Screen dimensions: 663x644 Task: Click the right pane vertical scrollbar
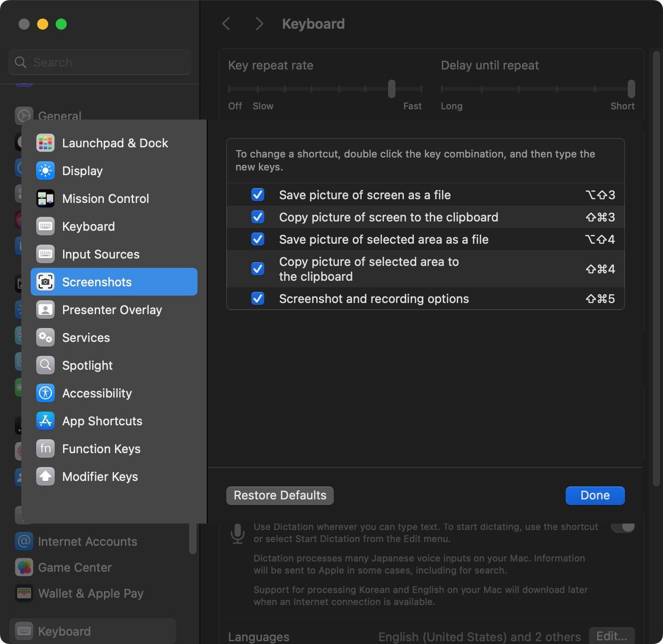[656, 269]
